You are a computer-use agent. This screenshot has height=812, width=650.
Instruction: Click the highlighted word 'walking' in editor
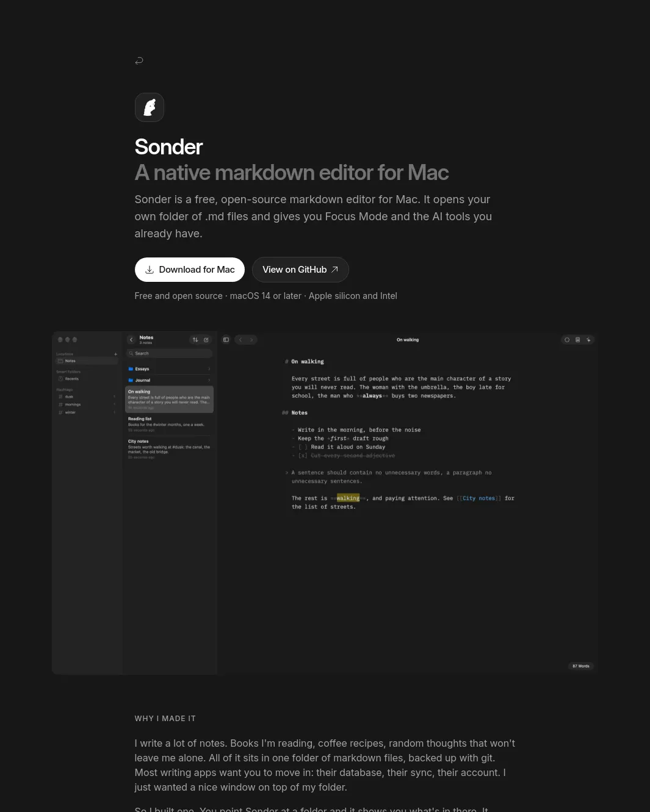(x=348, y=498)
